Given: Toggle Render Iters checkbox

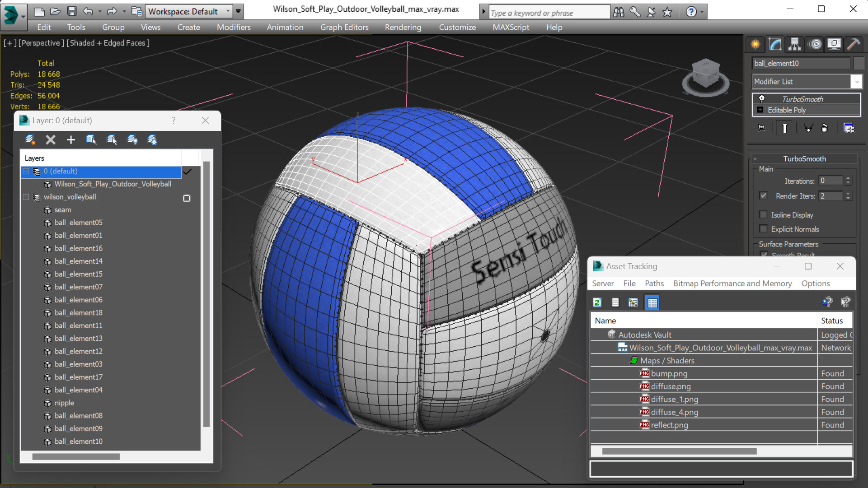Looking at the screenshot, I should tap(763, 195).
